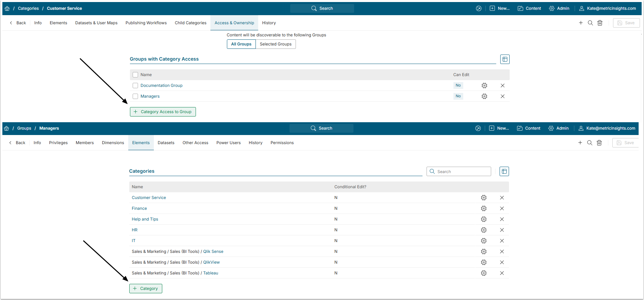Viewport: 644px width, 300px height.
Task: Open the gear settings for the Documentation Group row
Action: tap(484, 86)
